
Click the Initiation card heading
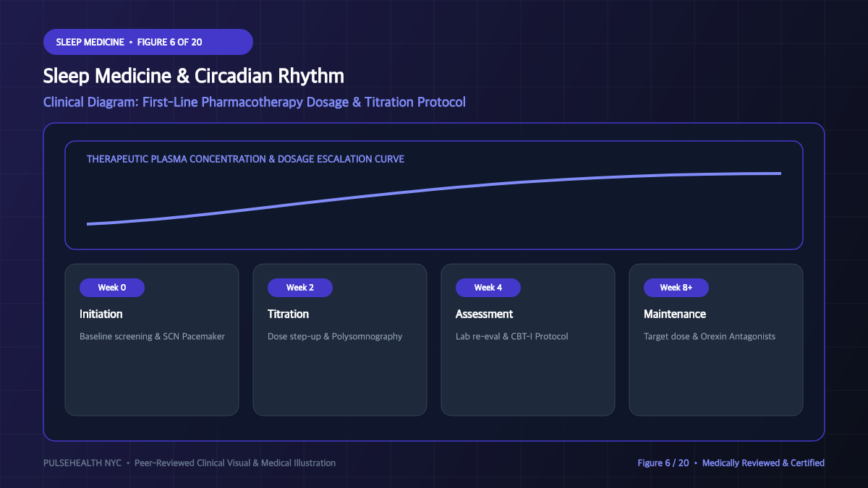[101, 314]
